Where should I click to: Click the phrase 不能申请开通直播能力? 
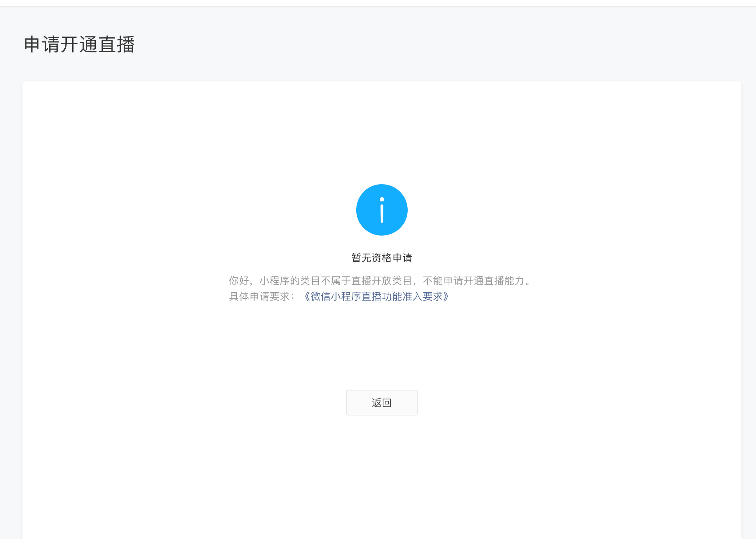coord(473,281)
